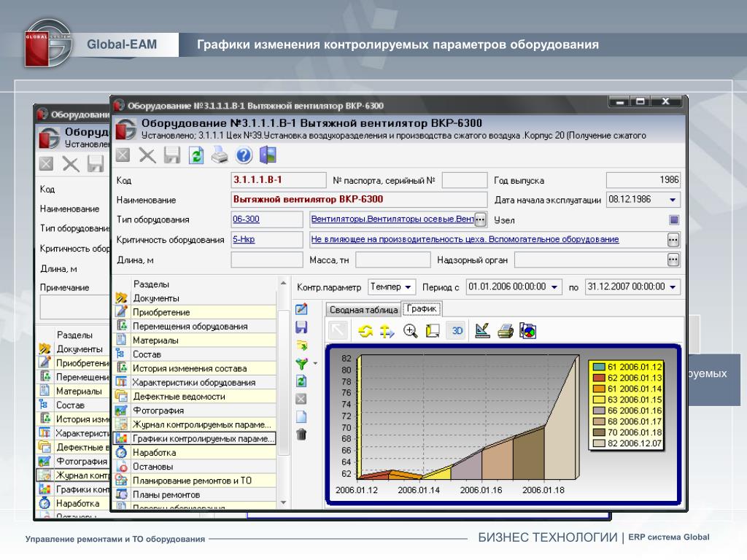Click the chart depth icon left of 3D

(x=433, y=331)
